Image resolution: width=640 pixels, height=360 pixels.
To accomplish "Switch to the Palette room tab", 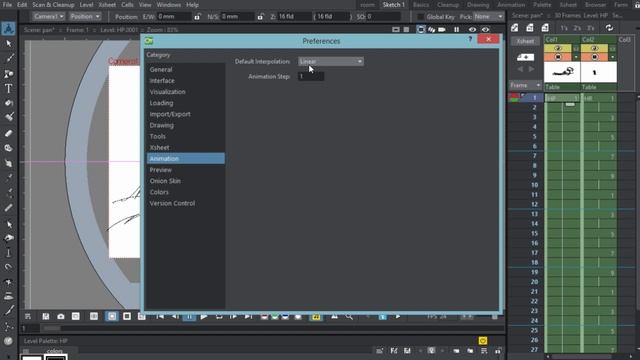I will coord(542,5).
